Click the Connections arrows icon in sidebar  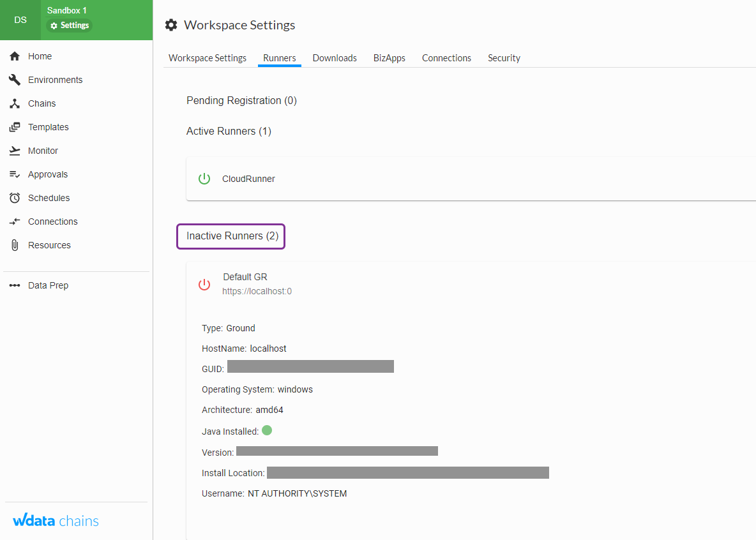click(x=15, y=221)
